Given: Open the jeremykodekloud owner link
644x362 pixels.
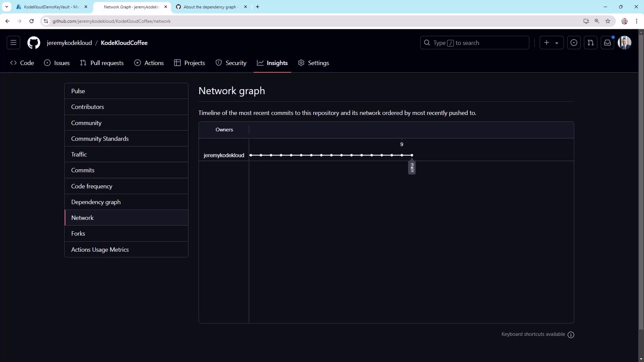Looking at the screenshot, I should click(69, 43).
